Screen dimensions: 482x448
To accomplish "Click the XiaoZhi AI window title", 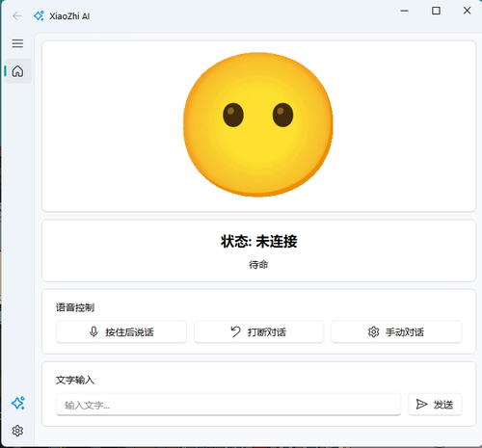I will (x=69, y=16).
